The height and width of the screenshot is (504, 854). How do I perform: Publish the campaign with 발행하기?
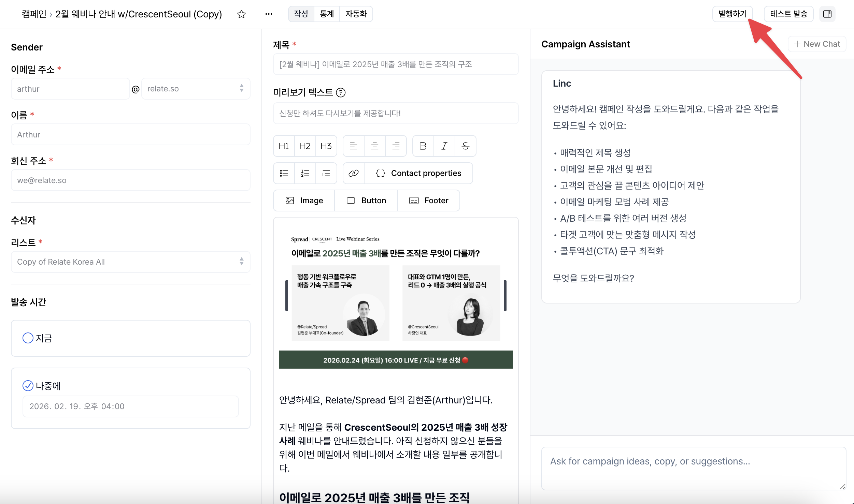click(732, 14)
